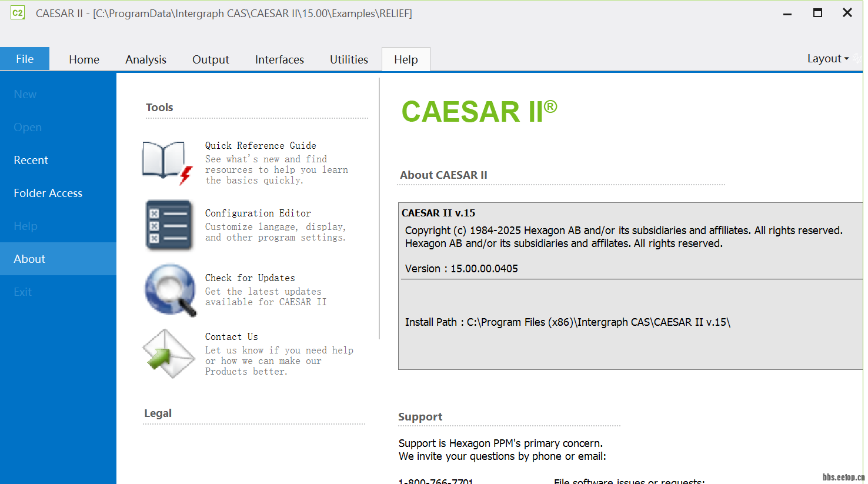
Task: Open Folder Access in the sidebar
Action: (x=48, y=193)
